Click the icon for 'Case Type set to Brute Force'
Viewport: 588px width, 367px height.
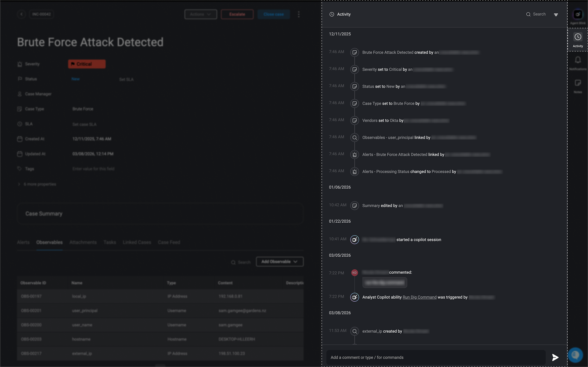(x=355, y=103)
